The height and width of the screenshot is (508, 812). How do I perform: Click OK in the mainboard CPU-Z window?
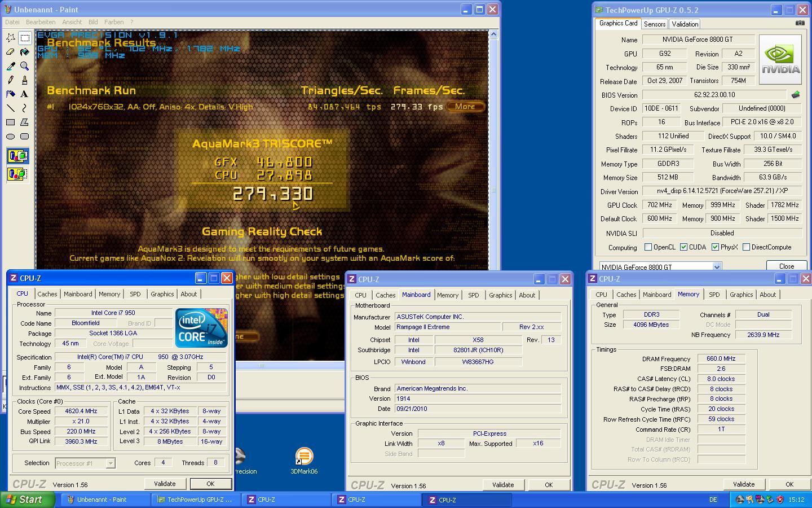point(549,485)
